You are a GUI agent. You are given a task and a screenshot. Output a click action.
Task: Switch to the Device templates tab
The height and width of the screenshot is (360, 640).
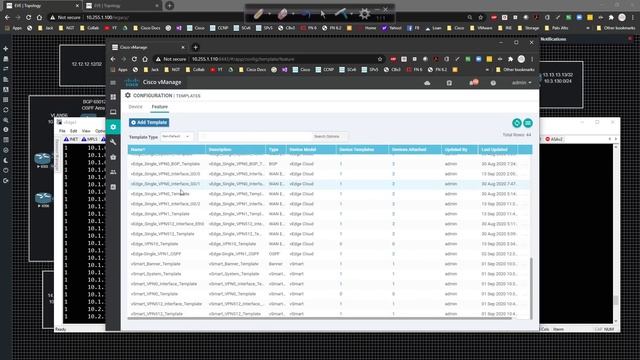tap(136, 107)
